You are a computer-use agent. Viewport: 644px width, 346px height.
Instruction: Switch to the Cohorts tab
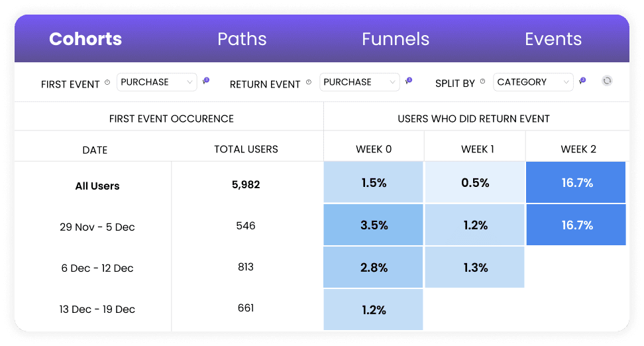click(x=85, y=39)
